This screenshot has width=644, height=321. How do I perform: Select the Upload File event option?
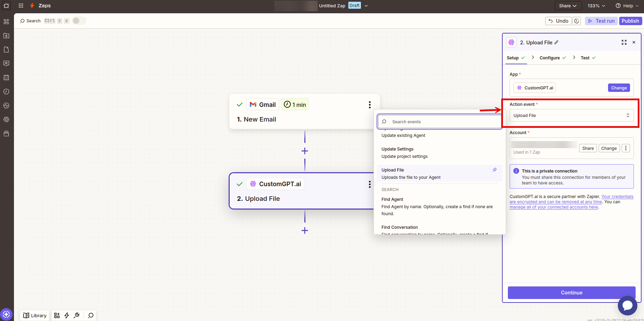440,174
